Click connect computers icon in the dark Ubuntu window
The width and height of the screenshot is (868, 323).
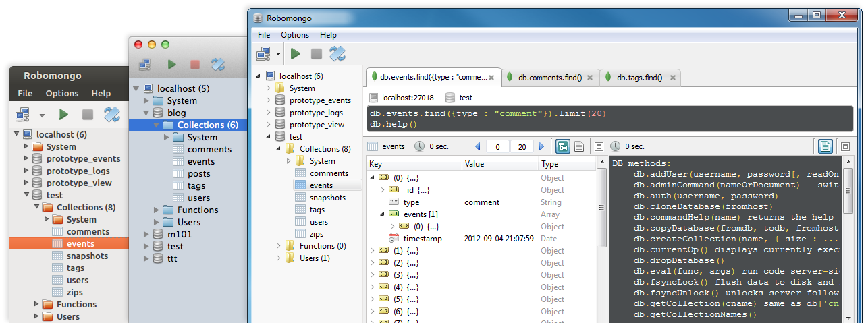[x=23, y=114]
